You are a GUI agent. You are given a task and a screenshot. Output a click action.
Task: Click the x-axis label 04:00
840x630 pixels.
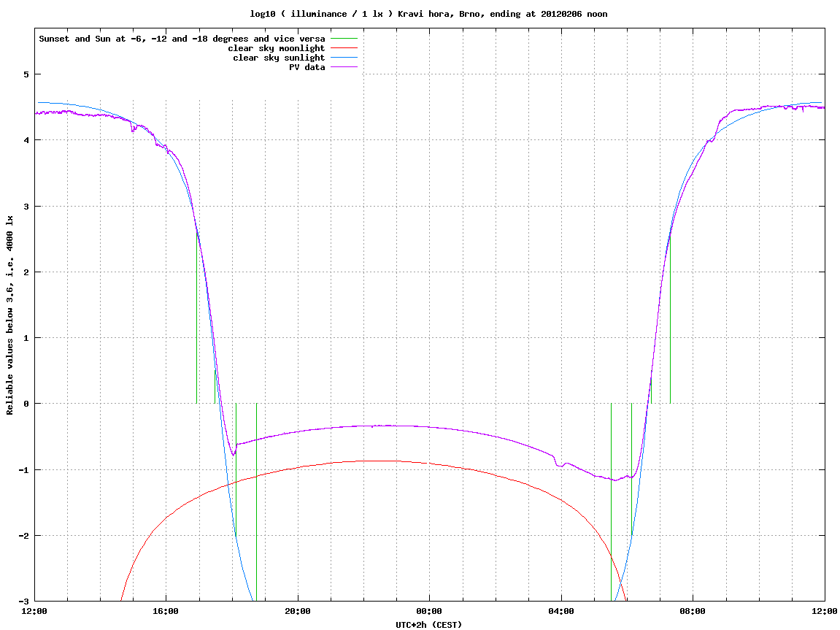[561, 611]
